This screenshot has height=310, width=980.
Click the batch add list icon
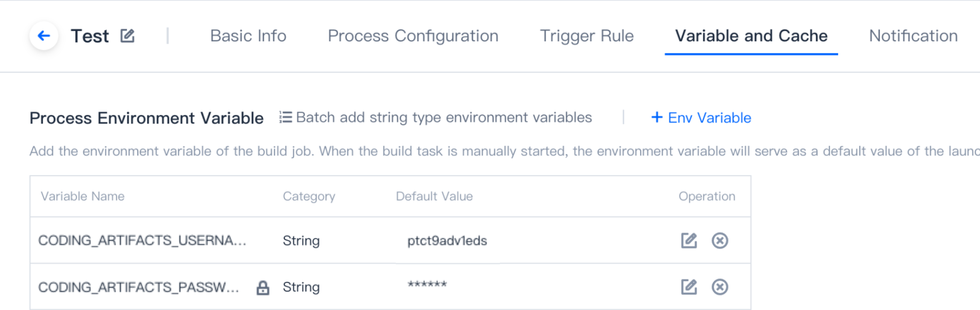(x=286, y=118)
